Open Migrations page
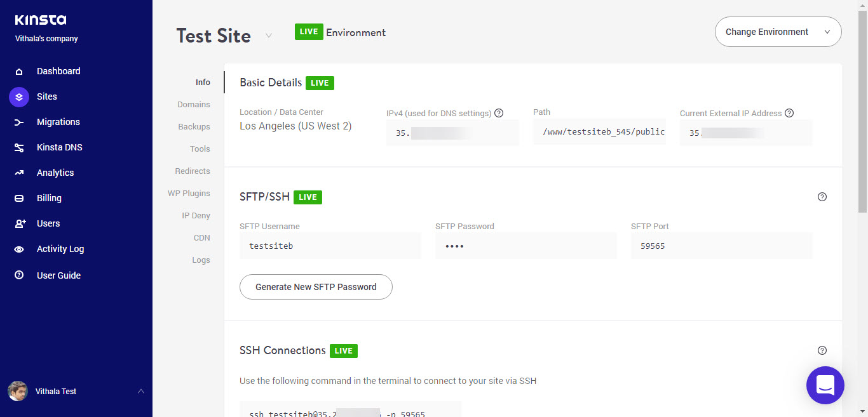 click(x=58, y=122)
